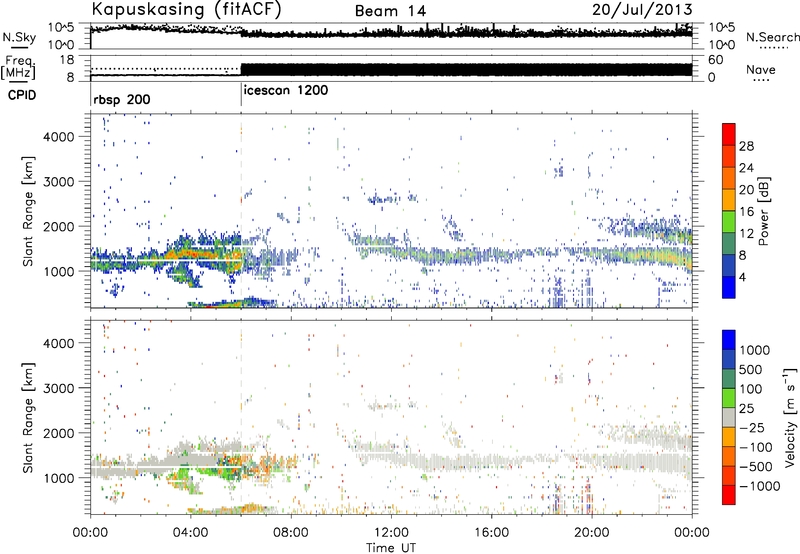Click the 60 tick on Nave axis

coord(716,60)
